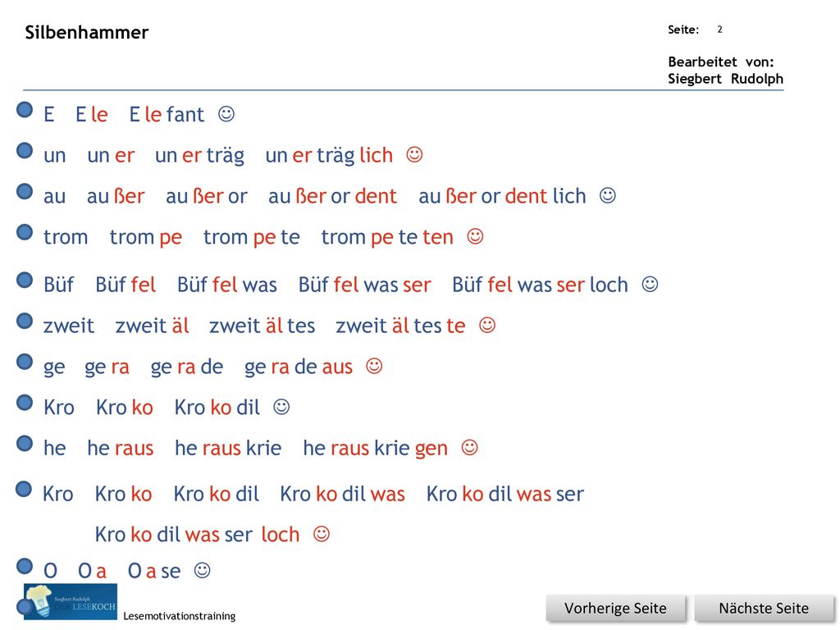Click the Silbenhammer title
Screen dimensions: 840x630
pos(87,32)
